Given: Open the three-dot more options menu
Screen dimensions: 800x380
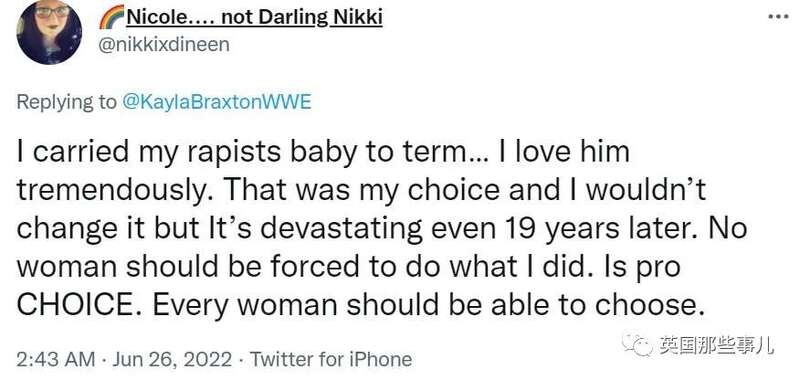Looking at the screenshot, I should click(780, 17).
